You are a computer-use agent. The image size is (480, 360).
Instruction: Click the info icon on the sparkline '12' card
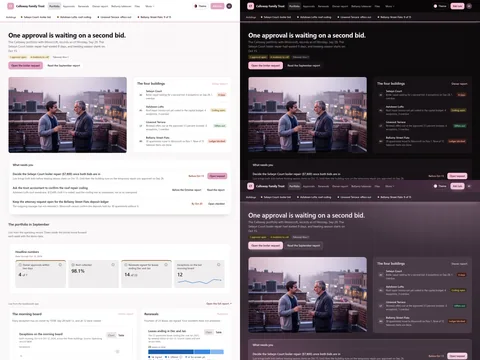pos(219,265)
